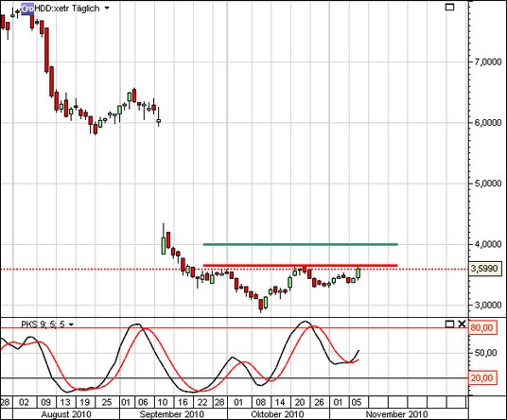Click the September 2010 month label
Screen dimensions: 507x420
[x=172, y=414]
